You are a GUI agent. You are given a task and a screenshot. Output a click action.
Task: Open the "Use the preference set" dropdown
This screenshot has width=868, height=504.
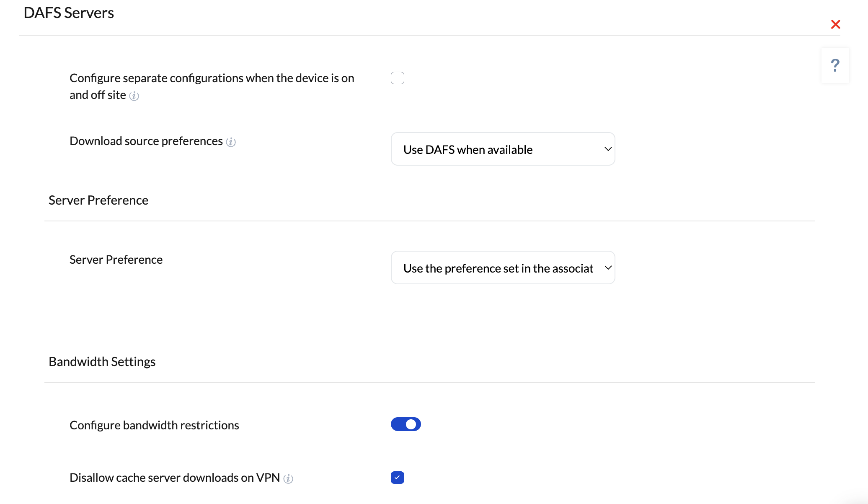[503, 268]
